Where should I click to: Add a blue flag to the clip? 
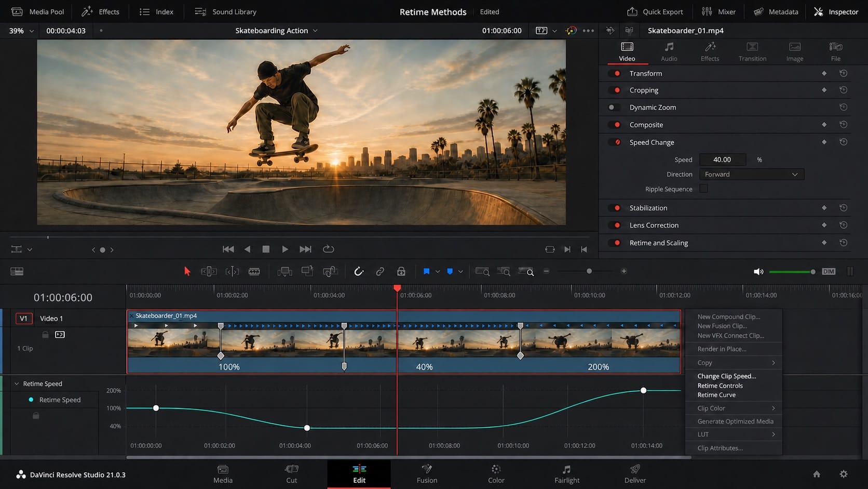(x=426, y=271)
